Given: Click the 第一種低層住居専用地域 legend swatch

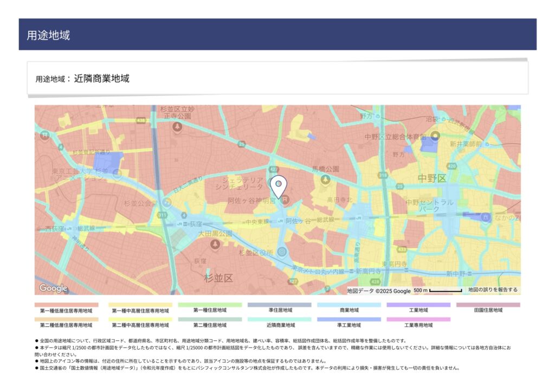Looking at the screenshot, I should [66, 305].
